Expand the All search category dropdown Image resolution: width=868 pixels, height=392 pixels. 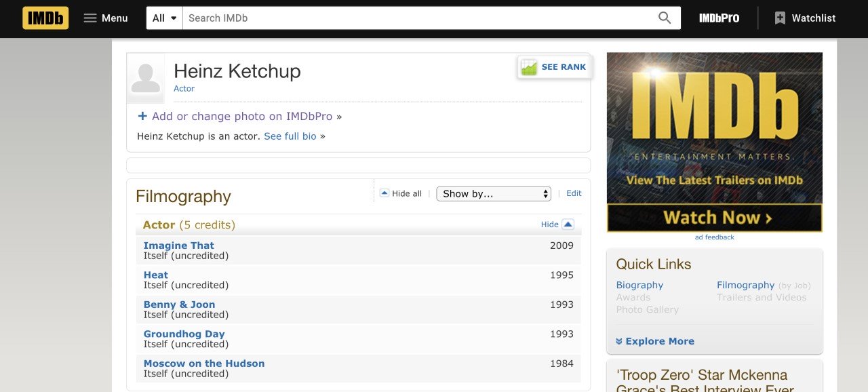[x=165, y=18]
